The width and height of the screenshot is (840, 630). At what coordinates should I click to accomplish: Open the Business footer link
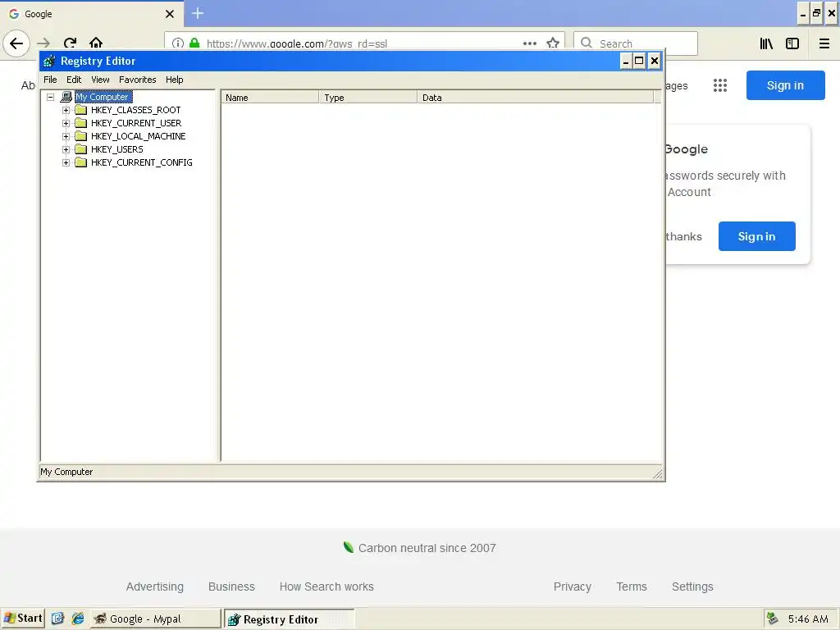(x=231, y=587)
